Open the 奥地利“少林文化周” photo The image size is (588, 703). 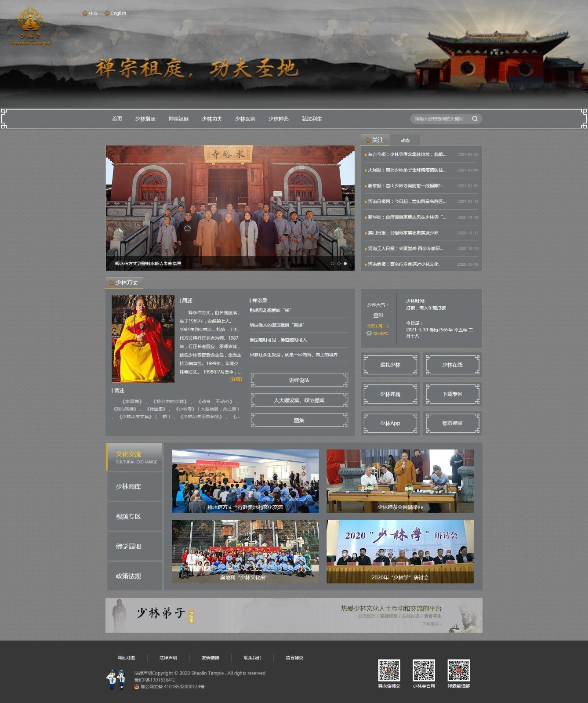245,551
